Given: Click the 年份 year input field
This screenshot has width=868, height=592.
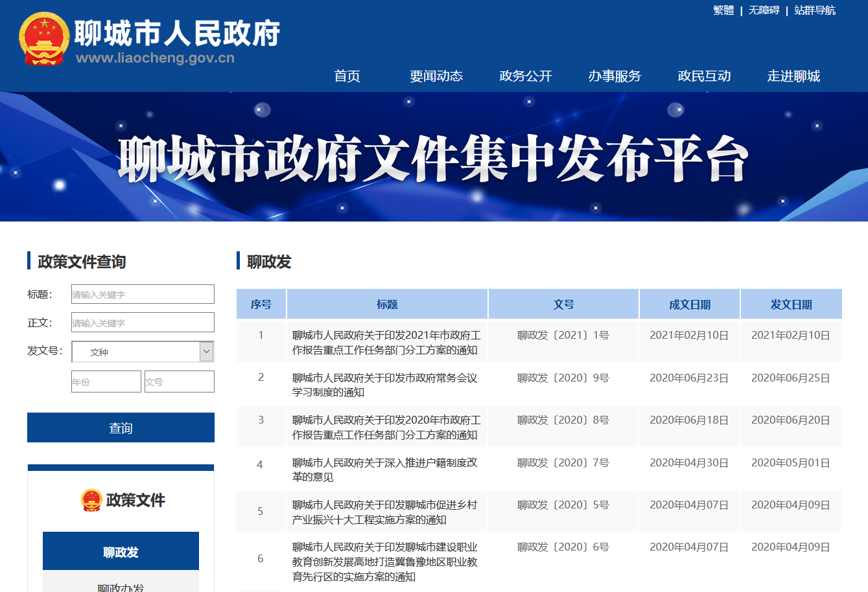Looking at the screenshot, I should [106, 381].
